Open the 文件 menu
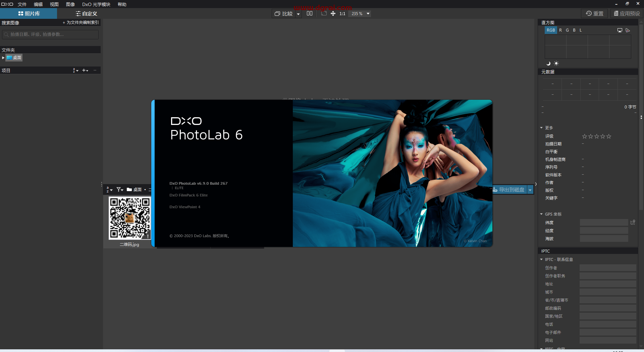This screenshot has width=644, height=352. [22, 4]
